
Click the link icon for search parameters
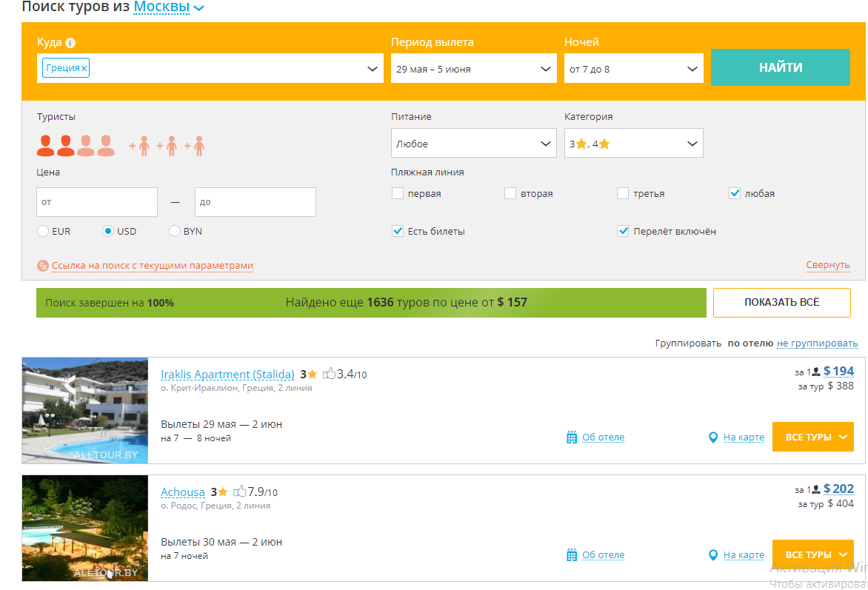tap(43, 266)
